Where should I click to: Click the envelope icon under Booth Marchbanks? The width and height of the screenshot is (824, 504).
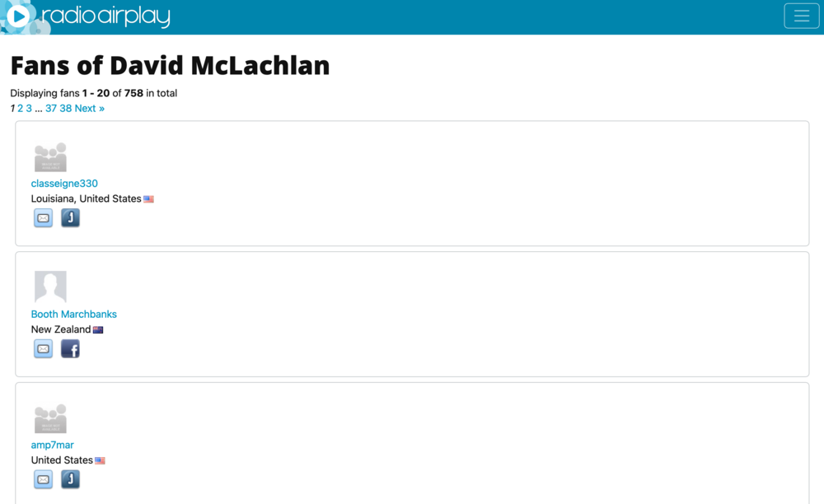pos(43,349)
